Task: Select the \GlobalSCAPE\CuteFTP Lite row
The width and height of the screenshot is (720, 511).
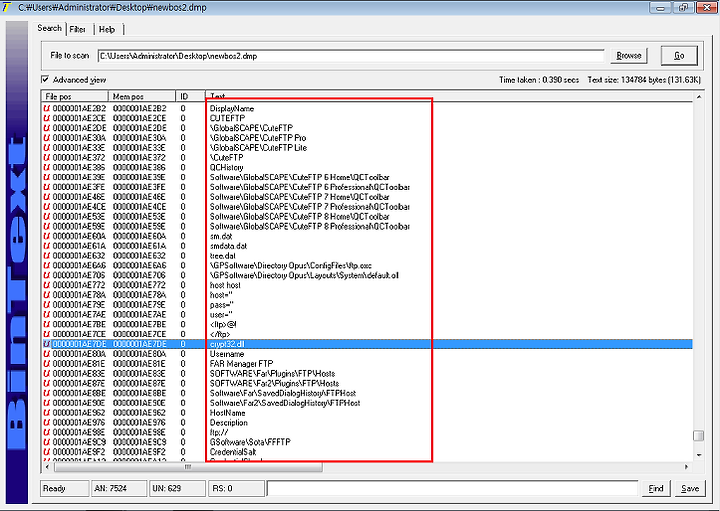Action: (367, 148)
